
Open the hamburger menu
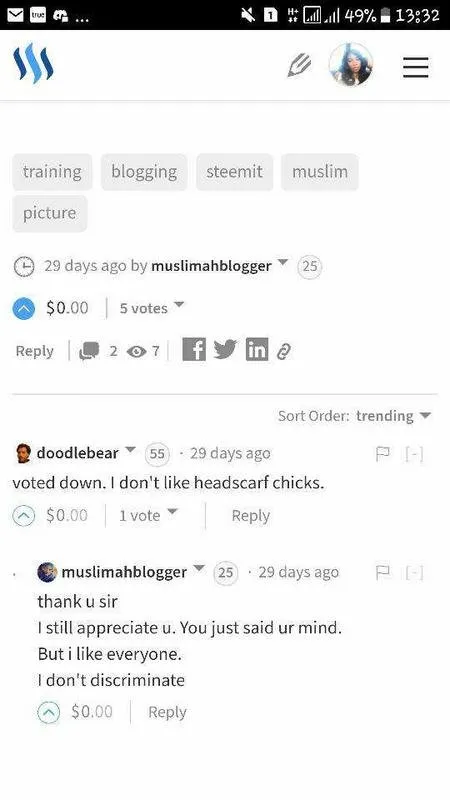(x=416, y=67)
